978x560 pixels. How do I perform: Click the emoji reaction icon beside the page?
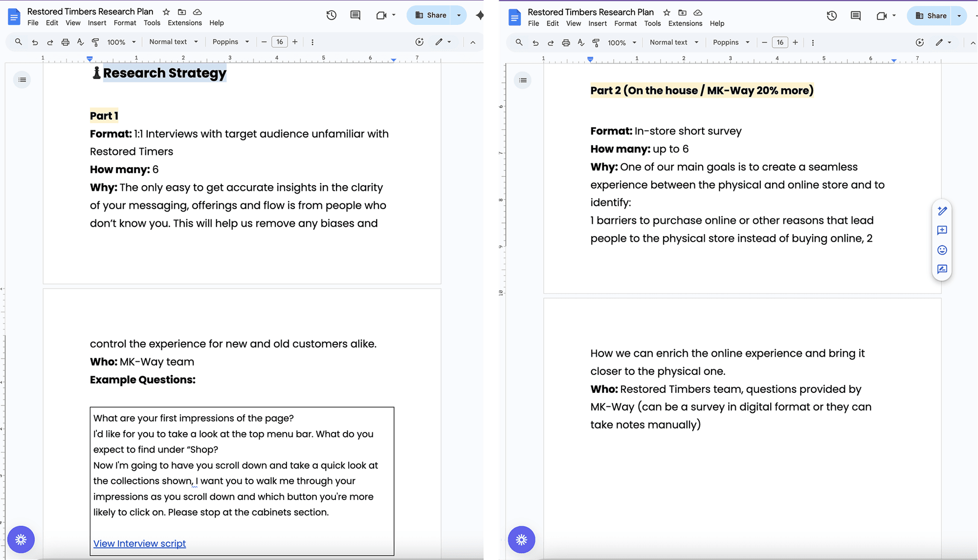pos(942,250)
